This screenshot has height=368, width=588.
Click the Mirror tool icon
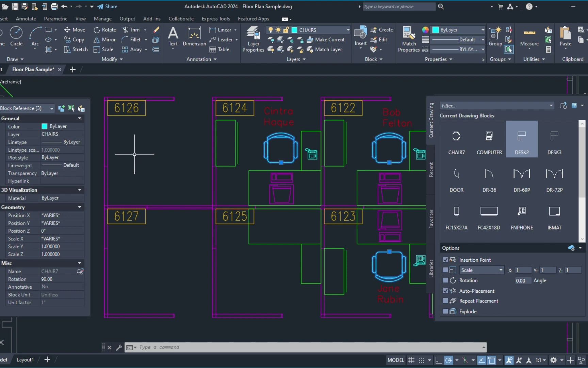click(97, 40)
